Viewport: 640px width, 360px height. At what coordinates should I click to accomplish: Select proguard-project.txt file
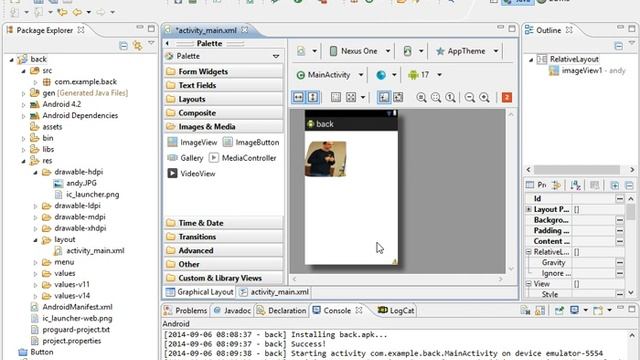click(70, 329)
